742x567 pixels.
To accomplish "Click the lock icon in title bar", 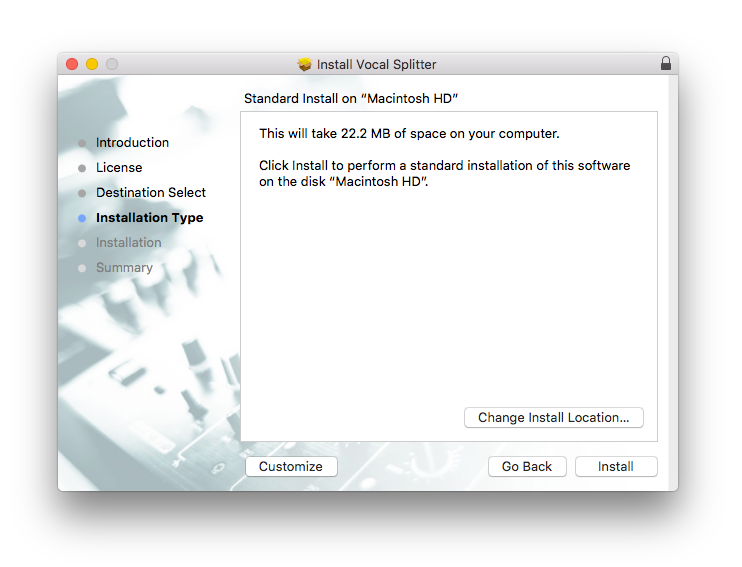I will [665, 63].
